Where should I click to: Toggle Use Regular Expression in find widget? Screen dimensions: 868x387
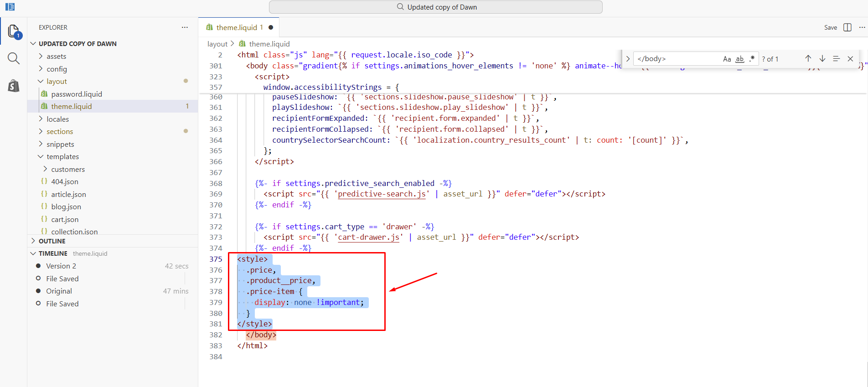click(752, 59)
